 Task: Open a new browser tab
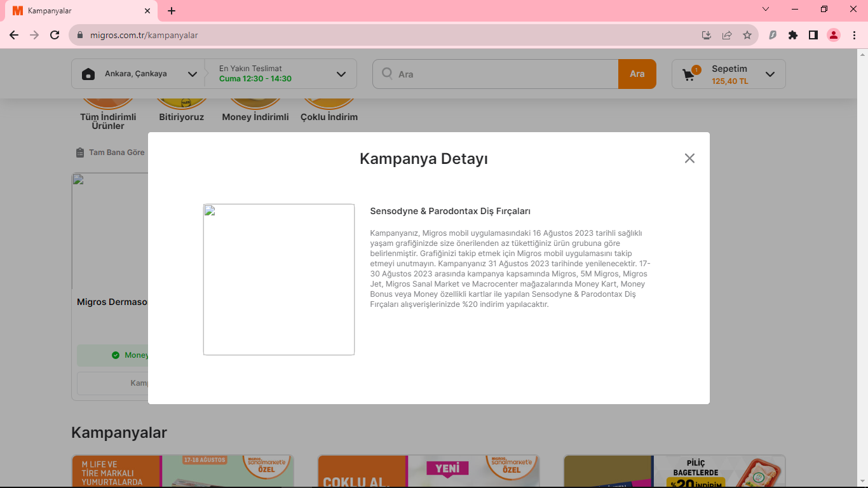click(x=172, y=11)
